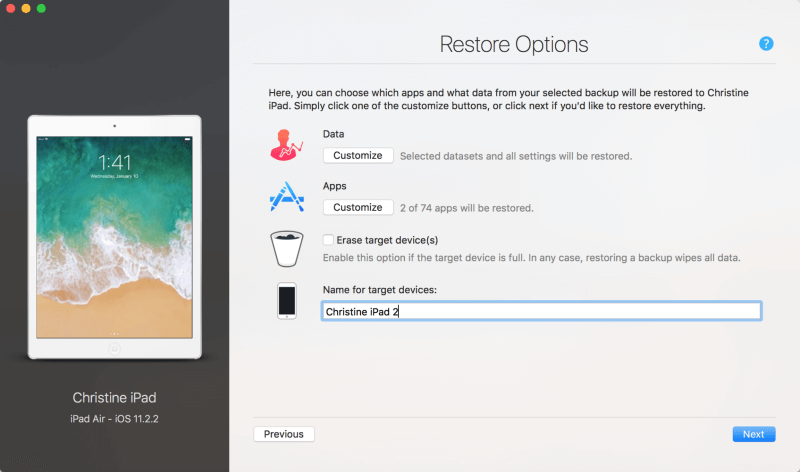Open help via the blue question mark
Screen dimensions: 800x472
coord(766,43)
